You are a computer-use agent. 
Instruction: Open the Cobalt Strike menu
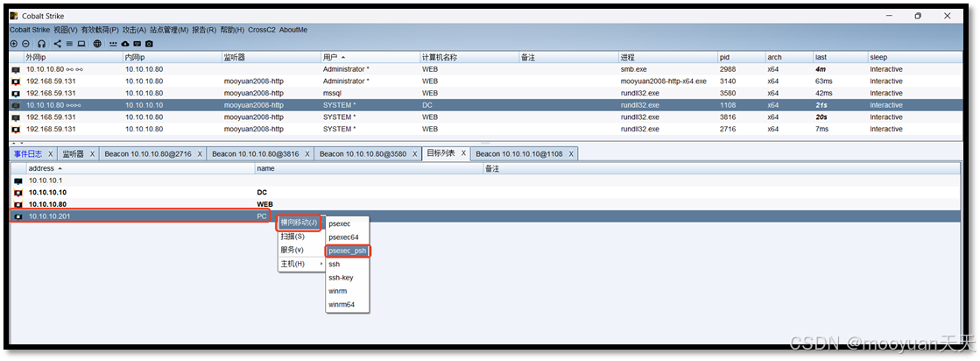(x=30, y=30)
